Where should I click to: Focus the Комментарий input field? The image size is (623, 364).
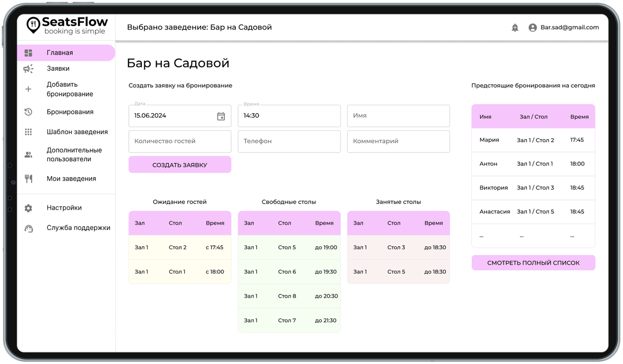pyautogui.click(x=398, y=141)
